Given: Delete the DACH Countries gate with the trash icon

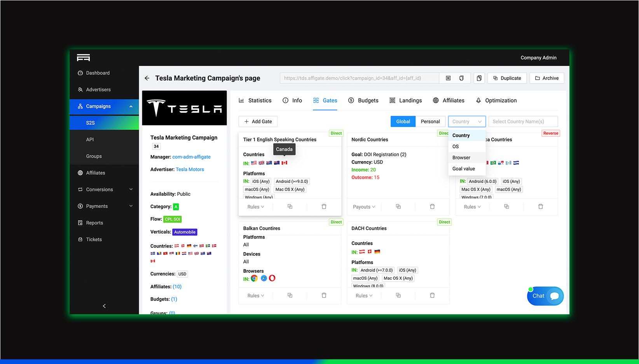Looking at the screenshot, I should pos(432,295).
